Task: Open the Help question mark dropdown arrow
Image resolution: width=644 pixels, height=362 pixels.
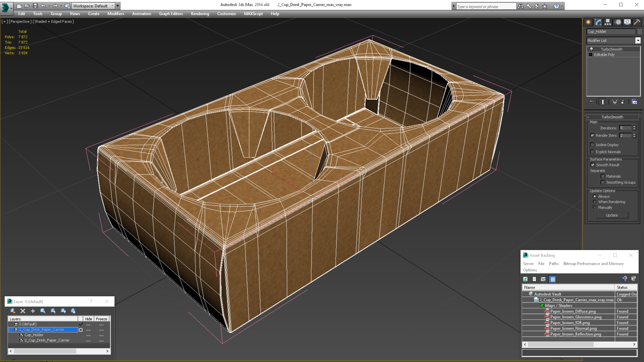Action: point(562,6)
